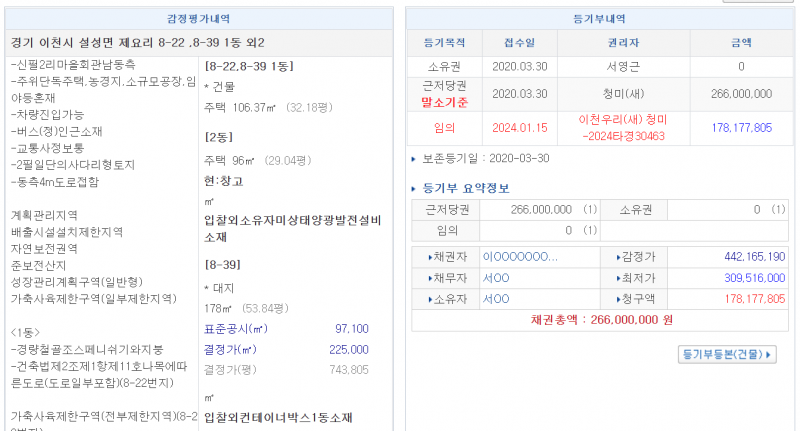Click the 청구액 label in summary table

point(633,299)
